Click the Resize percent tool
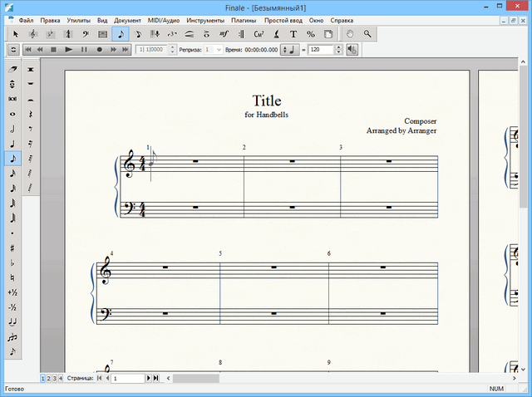Screen dimensions: 532x397 pos(310,34)
